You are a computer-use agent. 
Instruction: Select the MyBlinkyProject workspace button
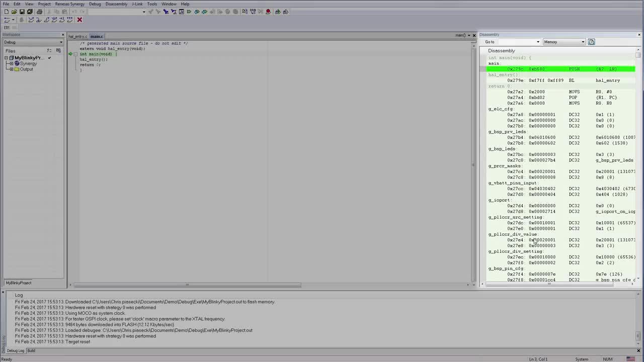[x=19, y=283]
